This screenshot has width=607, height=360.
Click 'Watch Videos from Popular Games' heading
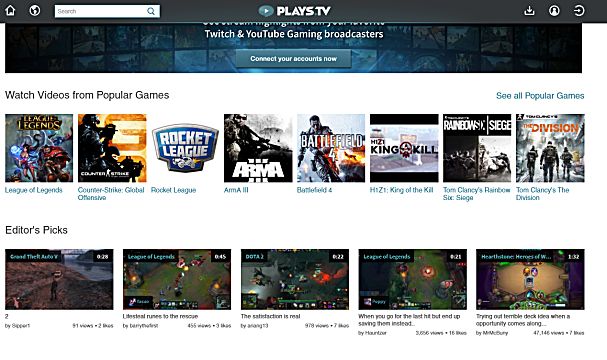point(87,95)
